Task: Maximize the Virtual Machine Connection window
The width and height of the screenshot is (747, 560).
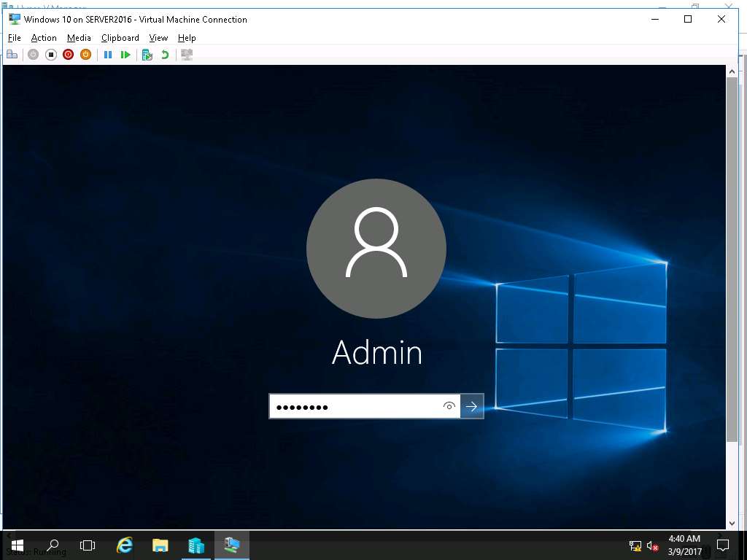Action: (688, 19)
